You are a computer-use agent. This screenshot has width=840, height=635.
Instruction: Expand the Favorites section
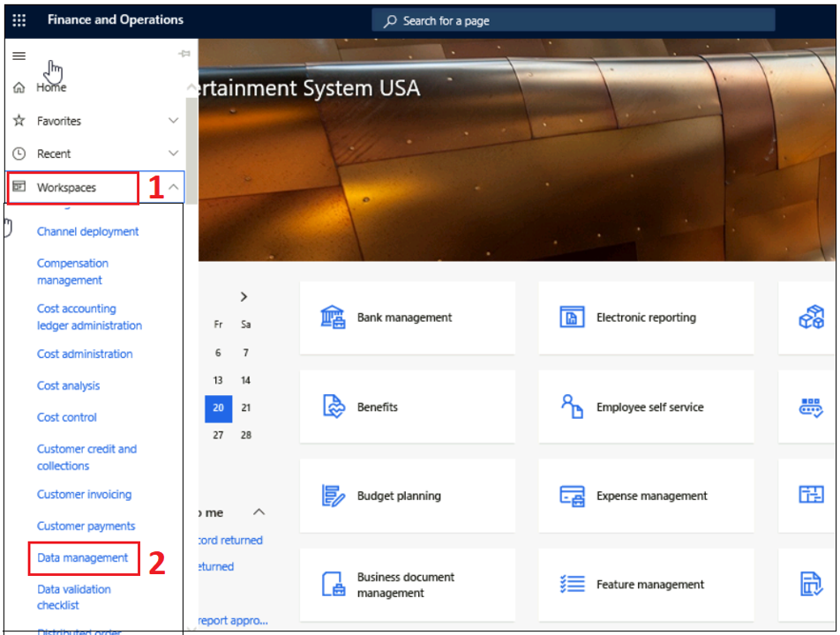click(174, 121)
